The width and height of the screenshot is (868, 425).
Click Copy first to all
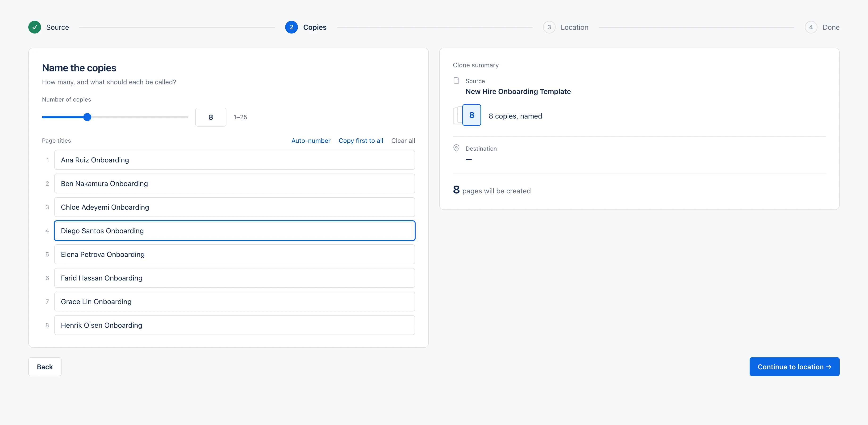[x=361, y=141]
